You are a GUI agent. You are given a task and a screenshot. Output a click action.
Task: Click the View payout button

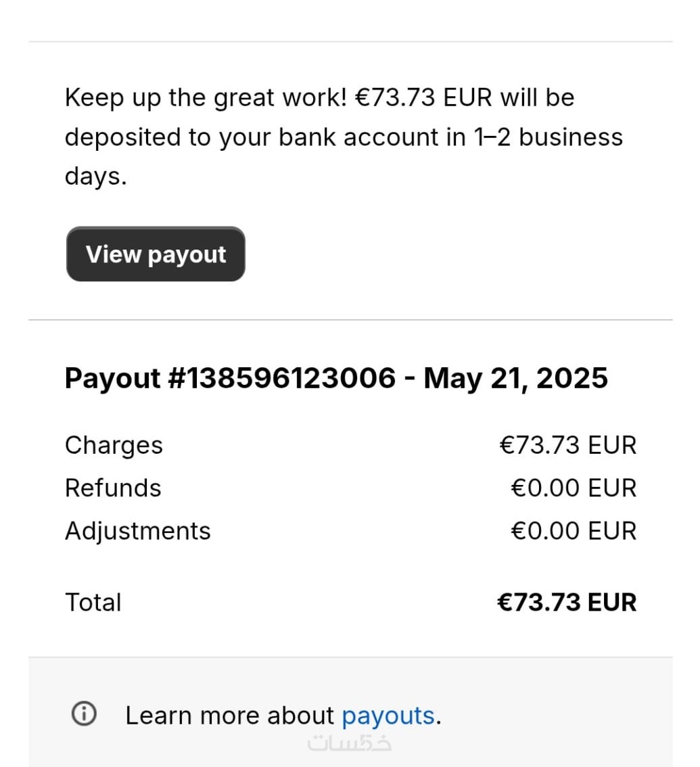[156, 254]
